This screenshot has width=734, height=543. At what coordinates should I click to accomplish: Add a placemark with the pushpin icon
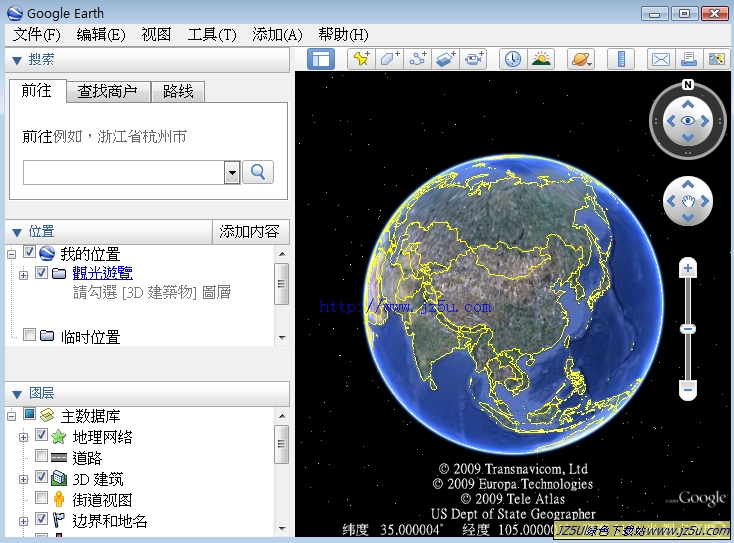tap(361, 59)
